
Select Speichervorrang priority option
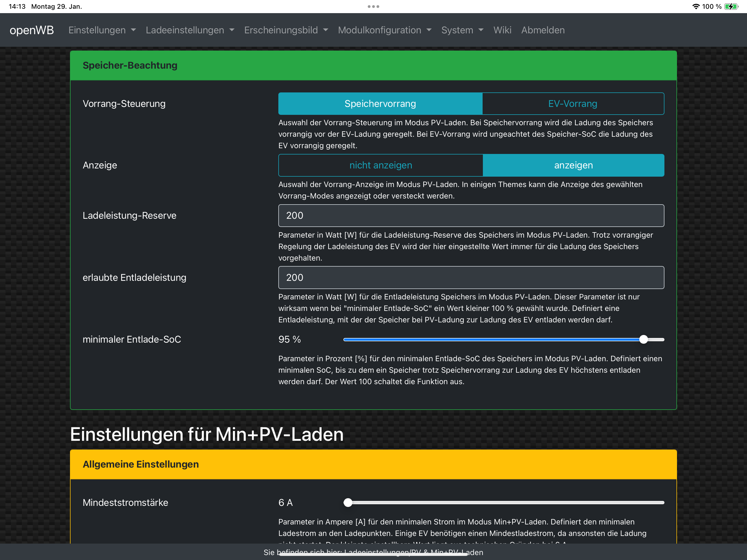pos(380,104)
